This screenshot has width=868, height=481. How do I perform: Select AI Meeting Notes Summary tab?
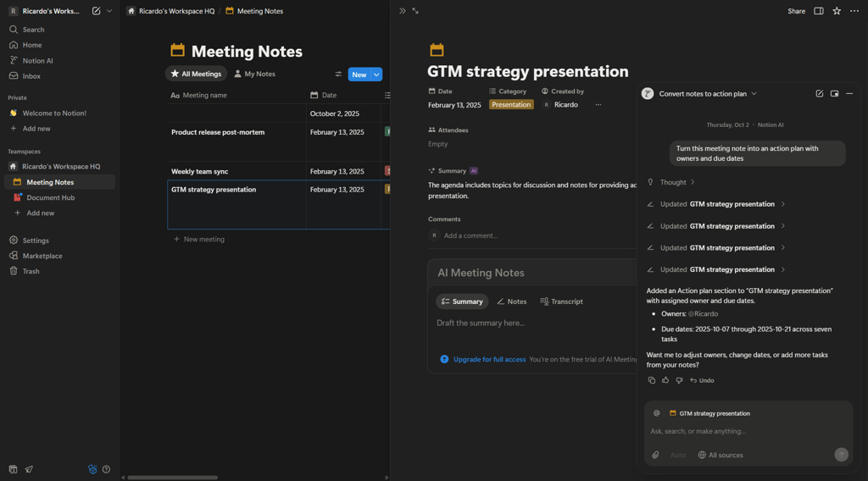point(462,301)
